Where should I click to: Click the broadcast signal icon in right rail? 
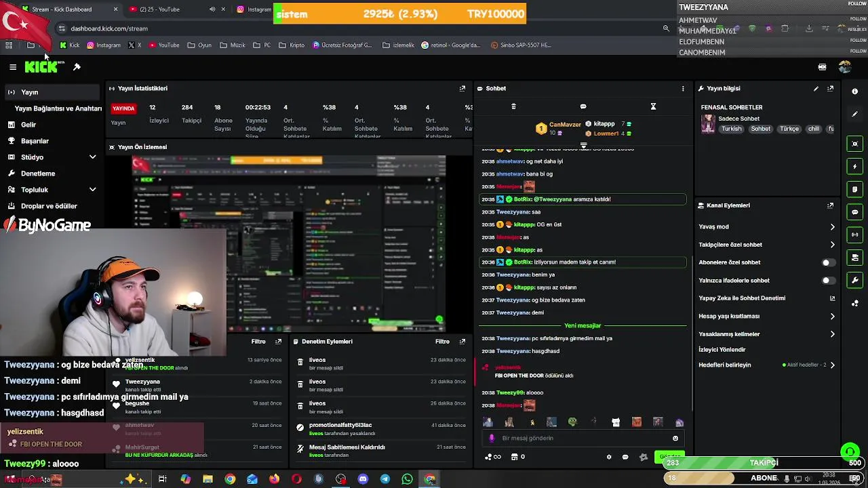pyautogui.click(x=854, y=235)
